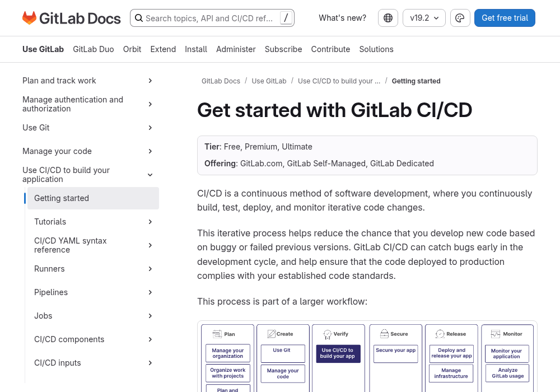Select the Install nav tab

point(195,49)
